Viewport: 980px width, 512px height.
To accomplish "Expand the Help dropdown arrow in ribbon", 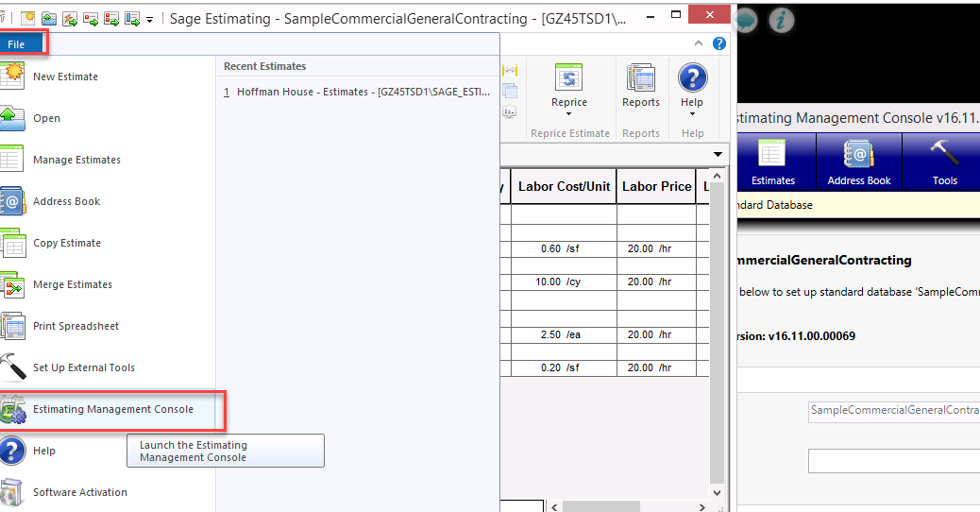I will [692, 113].
